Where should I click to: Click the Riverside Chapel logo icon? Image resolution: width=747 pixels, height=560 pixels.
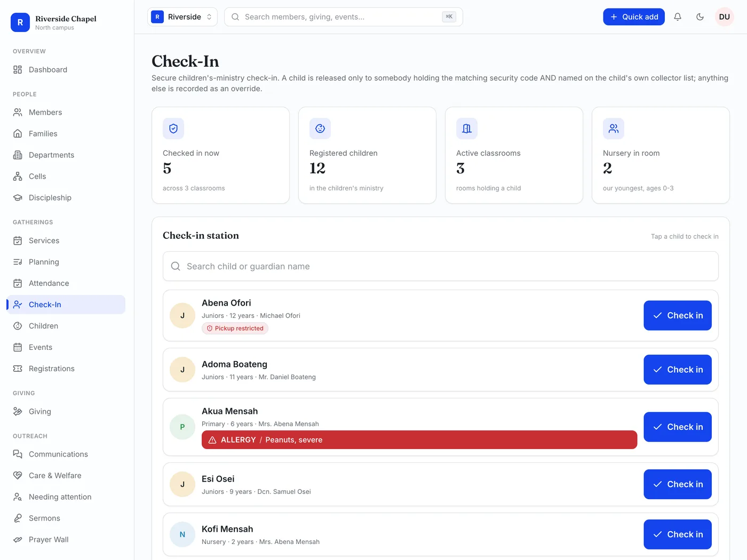(x=20, y=22)
